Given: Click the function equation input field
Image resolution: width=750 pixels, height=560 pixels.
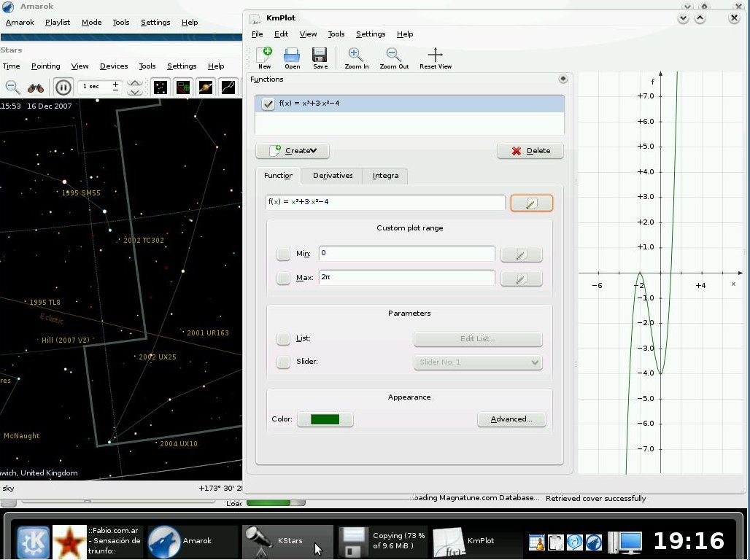Looking at the screenshot, I should coord(385,202).
